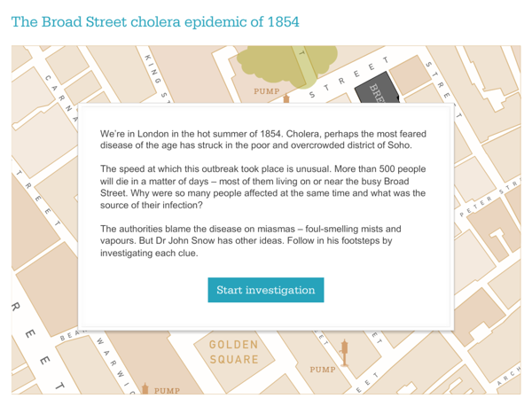
Task: Click the dark gray Brewery building
Action: pos(377,89)
